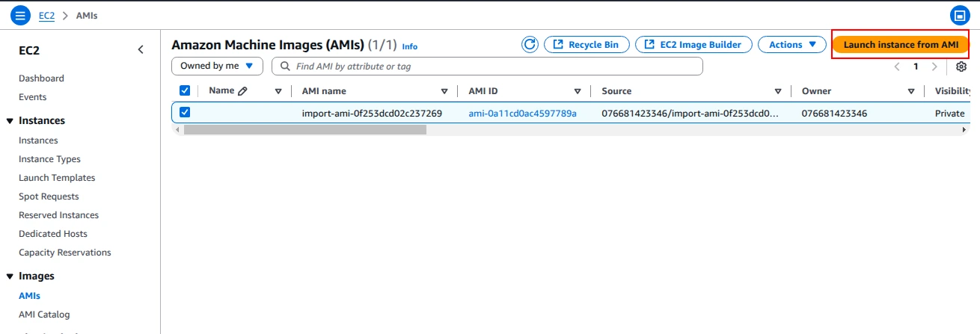Sort by the AMI ID column arrow
The width and height of the screenshot is (980, 334).
click(578, 91)
